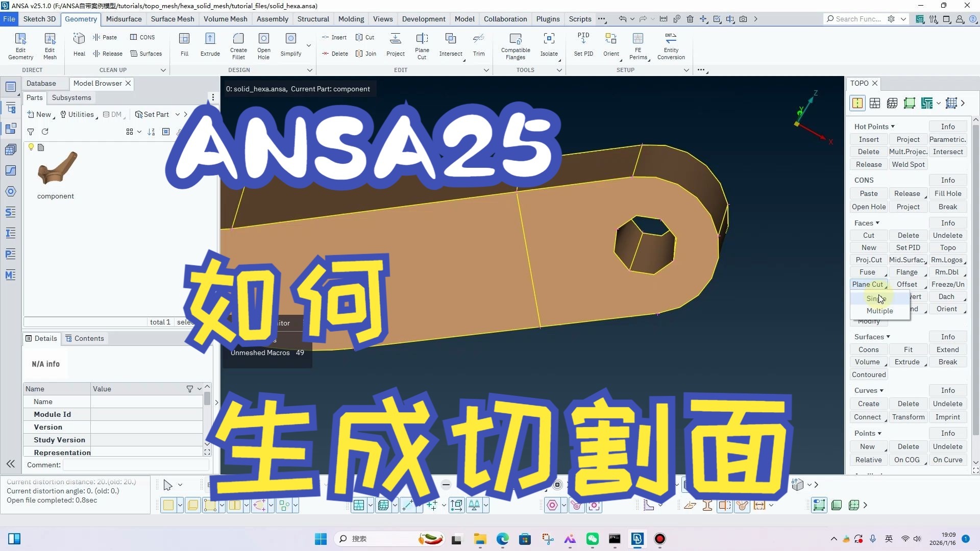Switch to the Surface Mesh ribbon tab
Viewport: 980px width, 551px height.
point(173,19)
